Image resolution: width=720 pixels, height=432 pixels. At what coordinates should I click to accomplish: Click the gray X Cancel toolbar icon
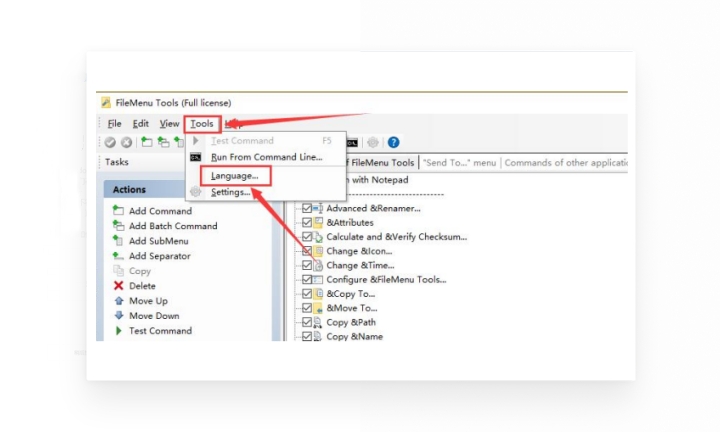(x=126, y=142)
